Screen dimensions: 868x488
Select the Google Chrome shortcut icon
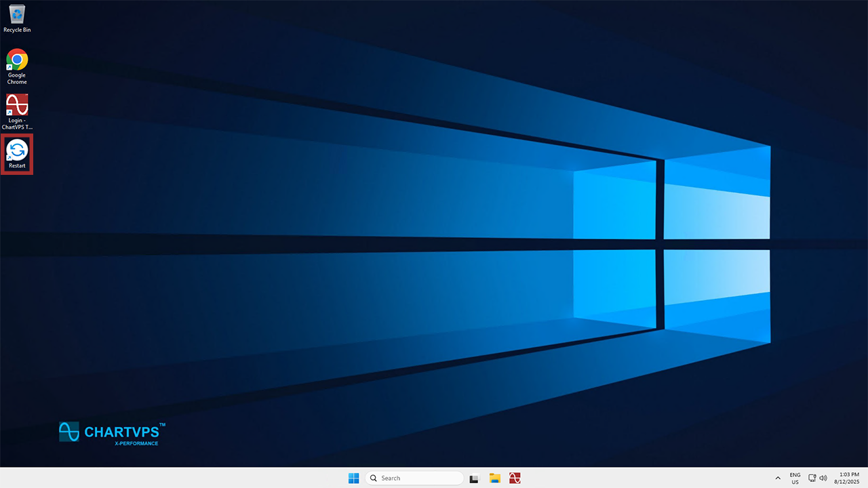click(17, 60)
